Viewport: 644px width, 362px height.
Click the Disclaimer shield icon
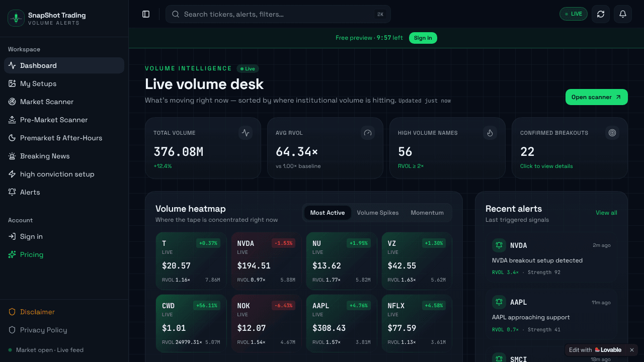coord(12,312)
